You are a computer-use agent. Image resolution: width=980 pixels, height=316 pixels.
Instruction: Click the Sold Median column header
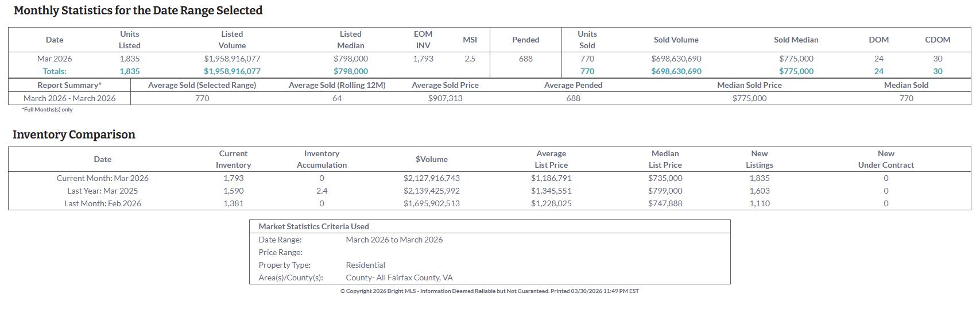796,40
